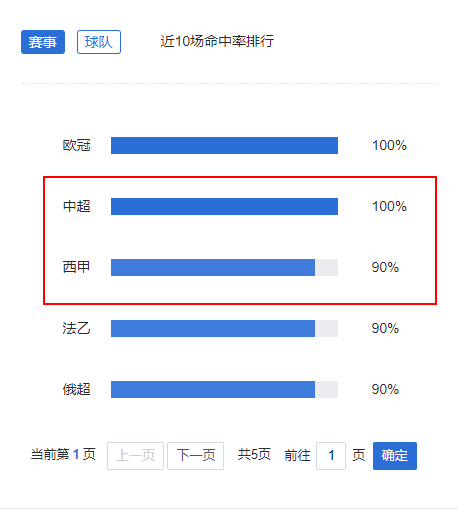Click the 近10场命中率排行 heading
This screenshot has height=509, width=458.
coord(217,41)
